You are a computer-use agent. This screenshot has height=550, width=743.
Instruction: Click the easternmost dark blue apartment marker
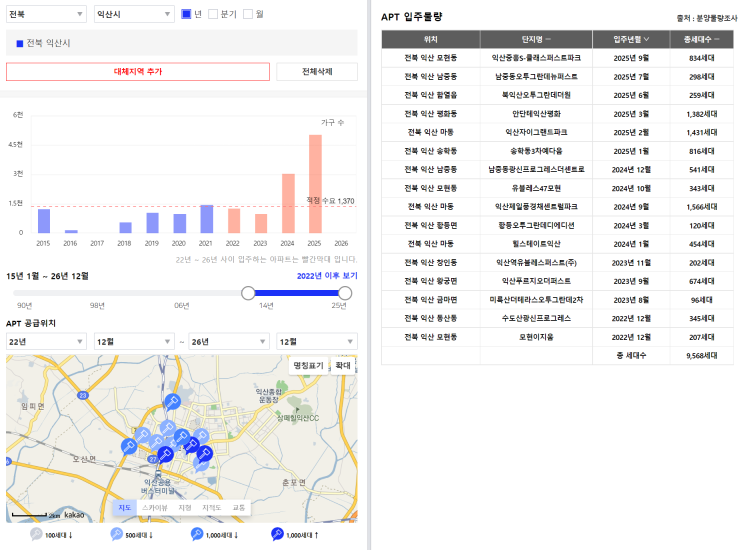coord(205,453)
